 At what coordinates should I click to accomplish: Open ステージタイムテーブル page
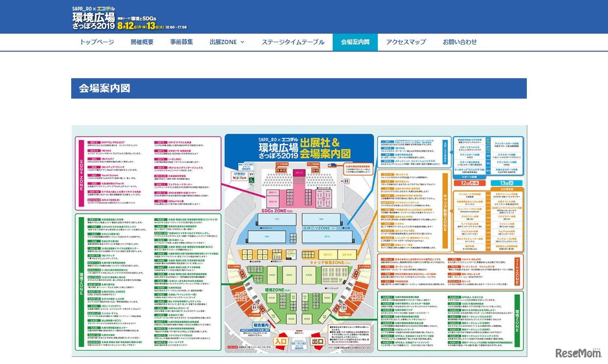(x=293, y=42)
